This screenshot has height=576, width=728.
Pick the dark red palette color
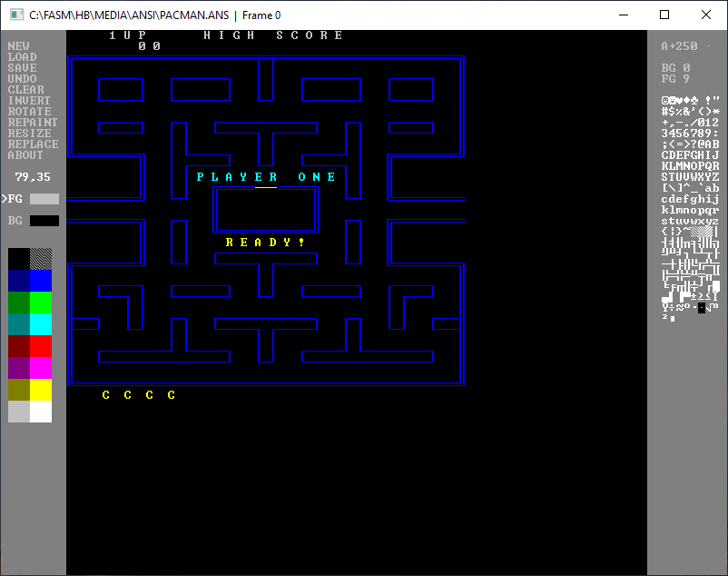click(18, 346)
